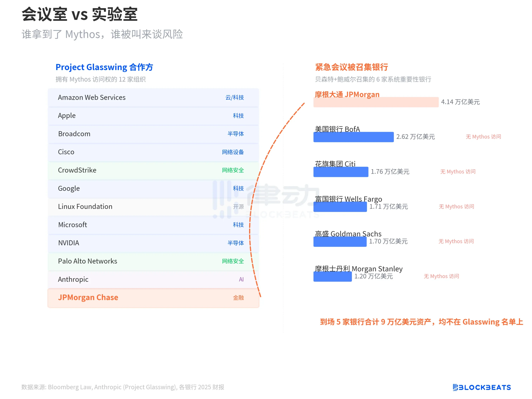Click the 网络设备 tag beside Cisco
The height and width of the screenshot is (399, 532).
(x=233, y=152)
